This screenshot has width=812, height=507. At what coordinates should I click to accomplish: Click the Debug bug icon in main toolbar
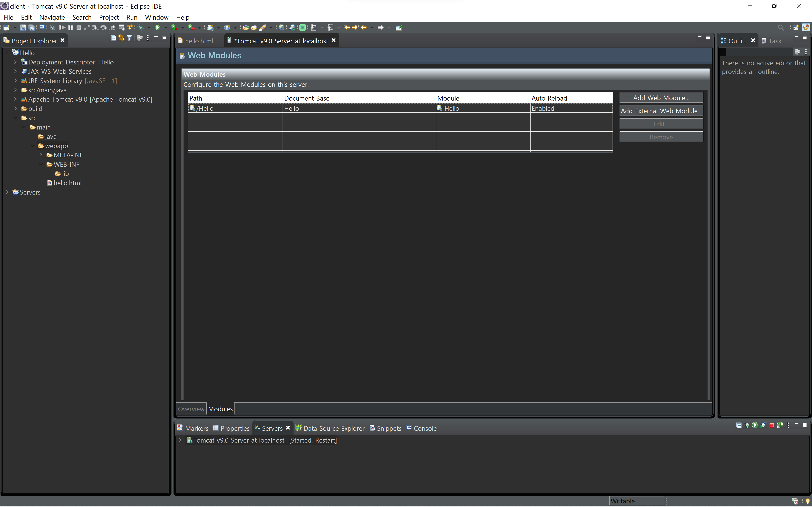pos(141,27)
